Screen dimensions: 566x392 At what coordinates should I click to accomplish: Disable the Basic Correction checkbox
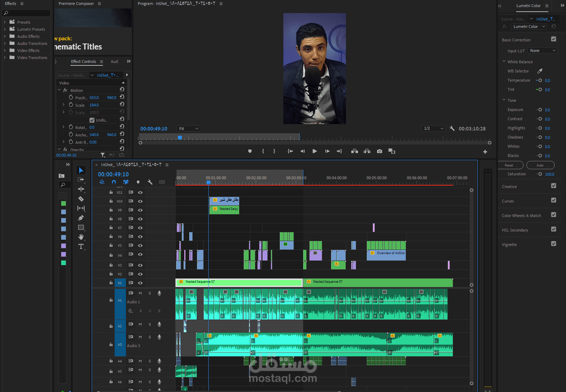(x=554, y=39)
